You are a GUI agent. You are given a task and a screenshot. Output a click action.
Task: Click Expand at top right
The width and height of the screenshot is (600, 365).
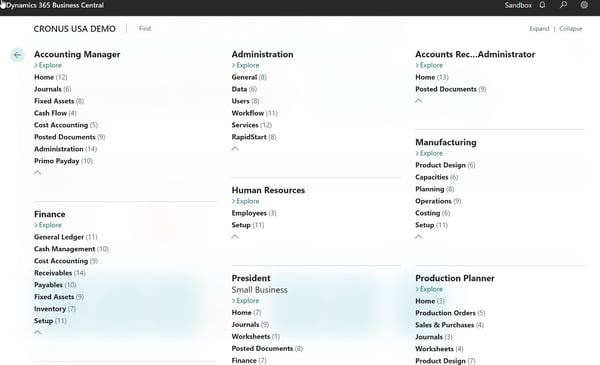539,29
